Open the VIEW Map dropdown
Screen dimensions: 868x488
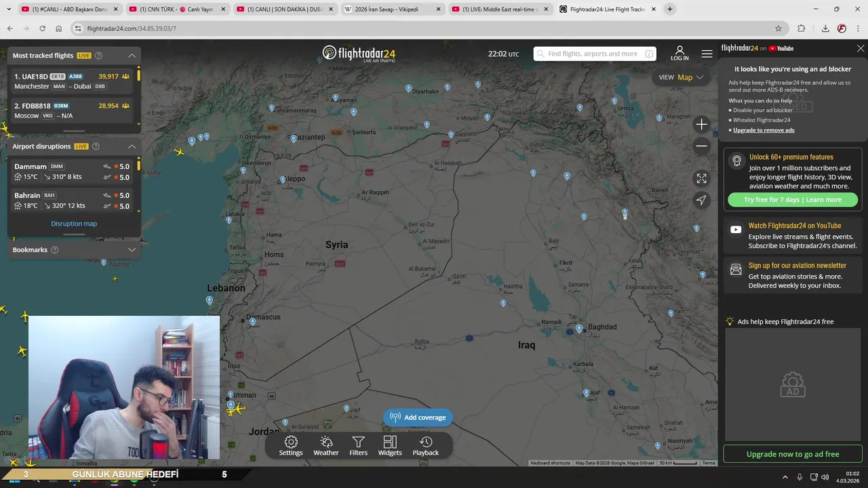(682, 77)
